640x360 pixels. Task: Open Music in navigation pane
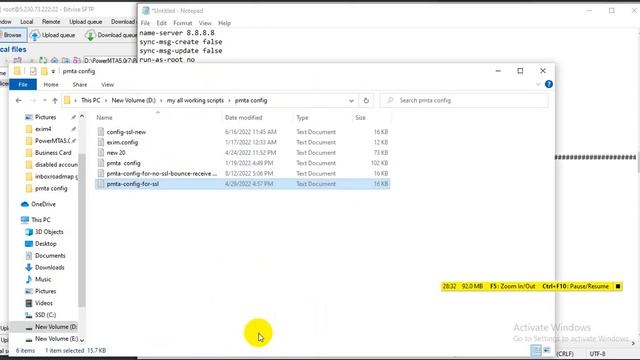[x=43, y=279]
